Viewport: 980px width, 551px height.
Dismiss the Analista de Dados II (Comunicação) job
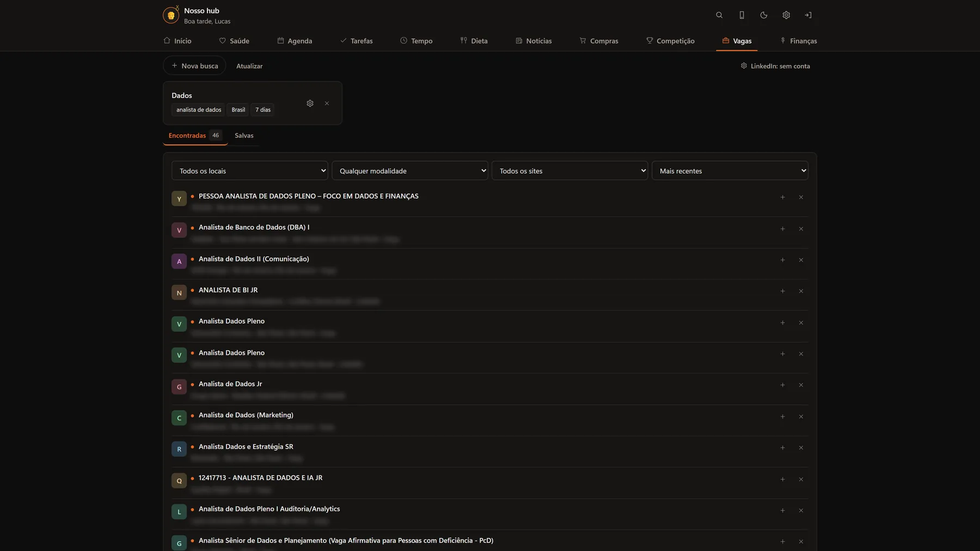(801, 260)
